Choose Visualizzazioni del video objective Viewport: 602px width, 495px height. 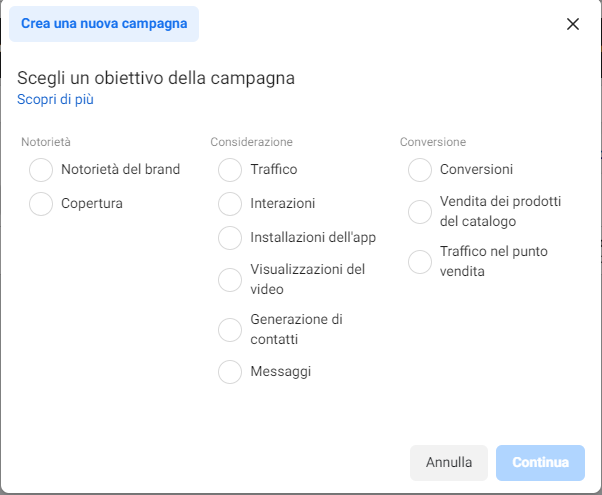tap(230, 280)
